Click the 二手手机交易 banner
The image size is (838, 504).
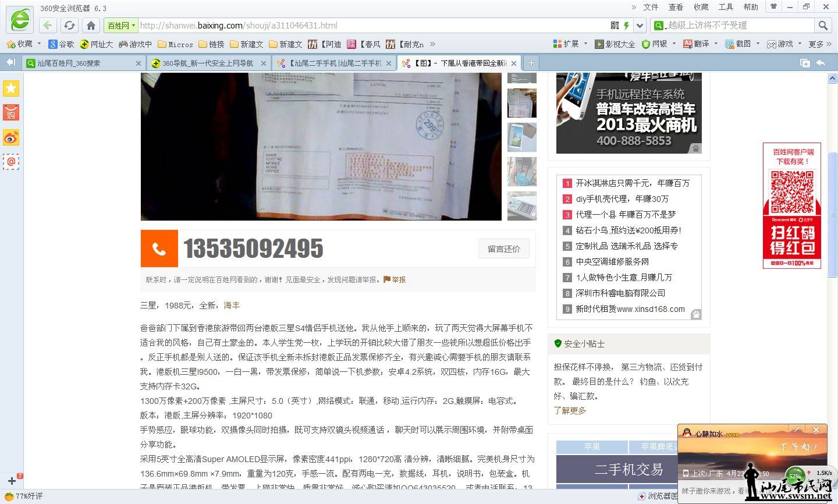coord(629,469)
